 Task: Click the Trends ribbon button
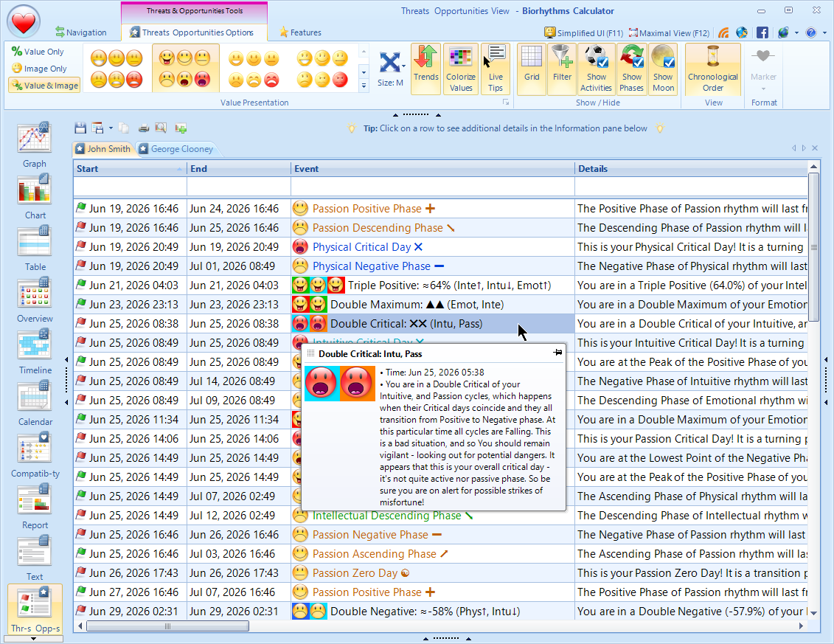tap(425, 69)
